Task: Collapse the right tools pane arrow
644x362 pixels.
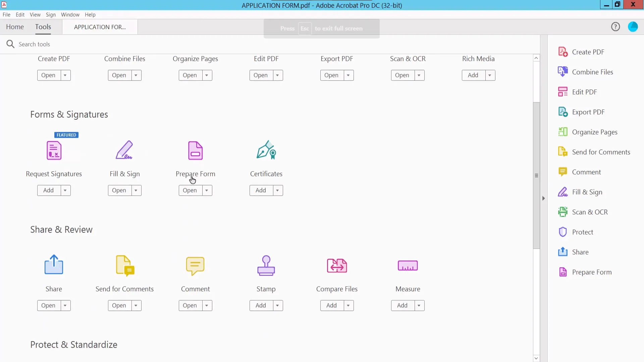Action: [543, 198]
